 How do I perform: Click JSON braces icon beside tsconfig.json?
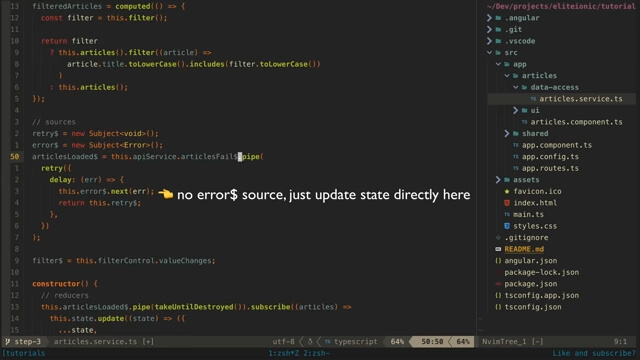(498, 307)
